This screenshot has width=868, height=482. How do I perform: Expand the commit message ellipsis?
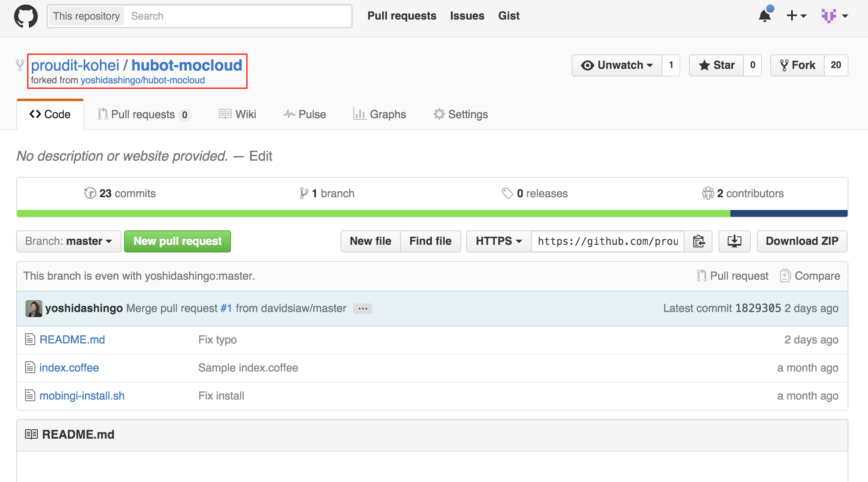[362, 308]
